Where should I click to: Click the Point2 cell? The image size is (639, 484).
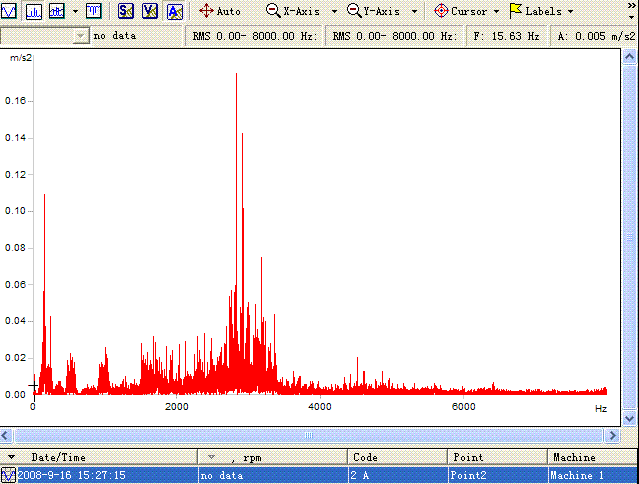[x=498, y=475]
